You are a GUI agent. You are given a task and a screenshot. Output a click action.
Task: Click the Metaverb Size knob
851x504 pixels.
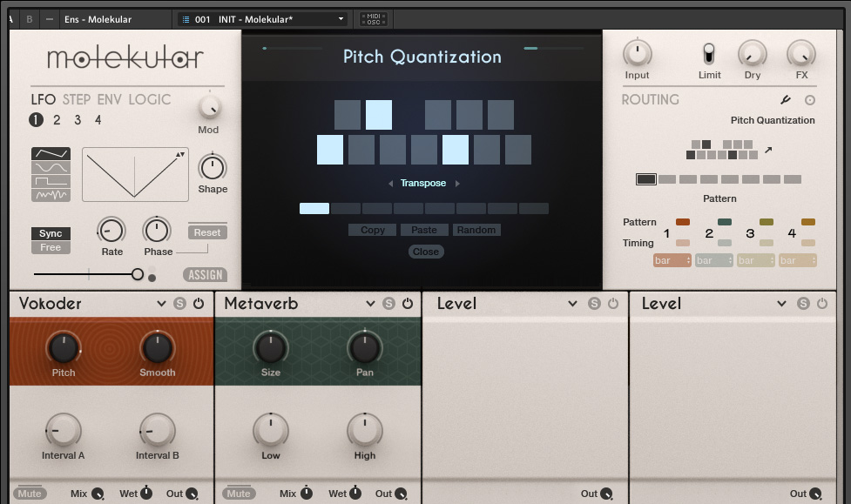[270, 348]
